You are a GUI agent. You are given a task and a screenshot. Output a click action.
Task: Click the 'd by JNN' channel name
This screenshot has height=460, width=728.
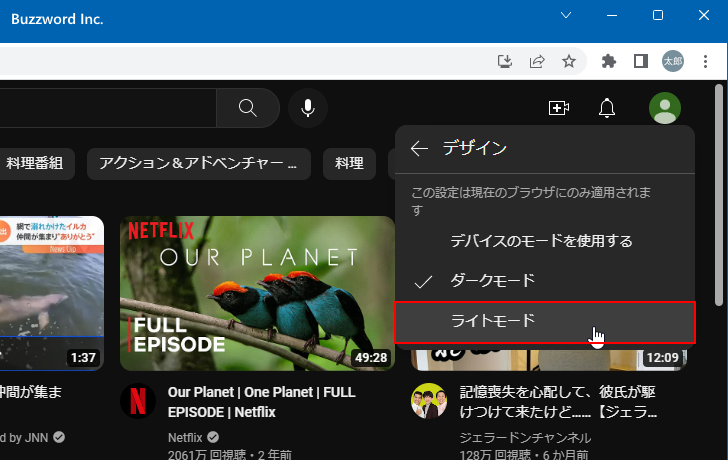(24, 438)
